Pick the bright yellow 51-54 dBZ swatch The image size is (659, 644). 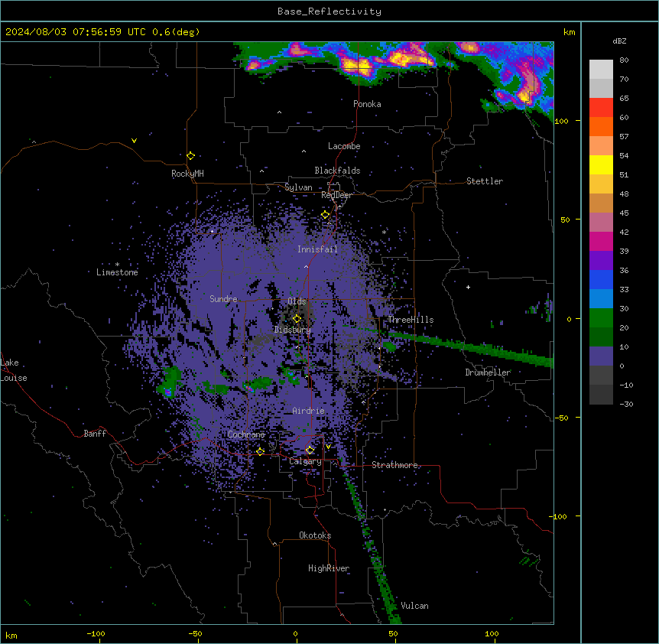click(x=601, y=164)
